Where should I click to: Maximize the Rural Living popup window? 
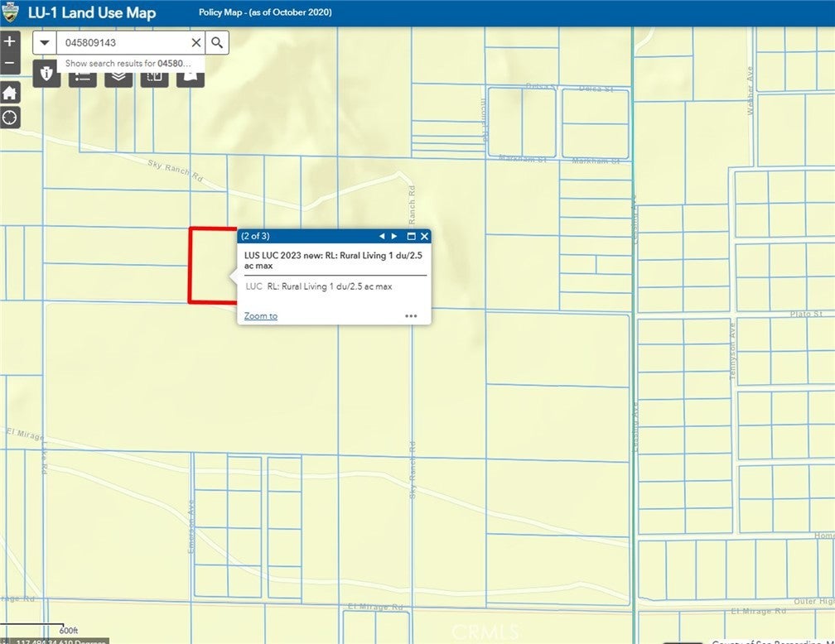point(410,236)
